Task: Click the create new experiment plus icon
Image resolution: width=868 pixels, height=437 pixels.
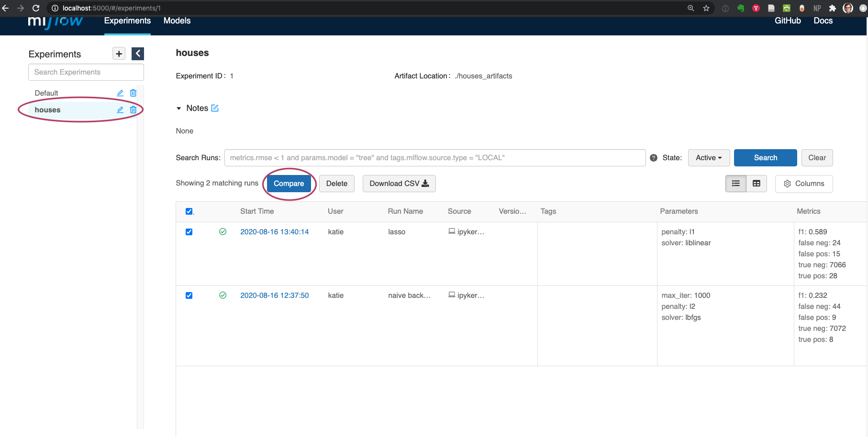Action: pyautogui.click(x=119, y=54)
